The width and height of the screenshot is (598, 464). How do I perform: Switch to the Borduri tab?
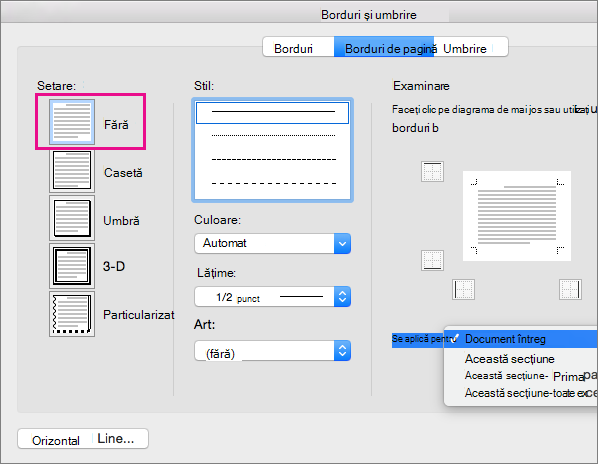pyautogui.click(x=298, y=47)
